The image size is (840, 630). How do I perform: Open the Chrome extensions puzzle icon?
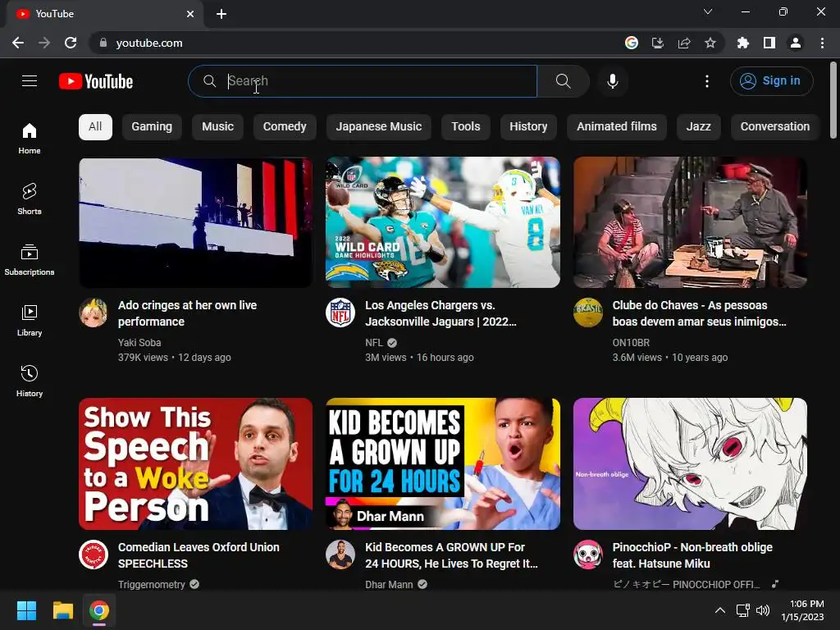743,43
